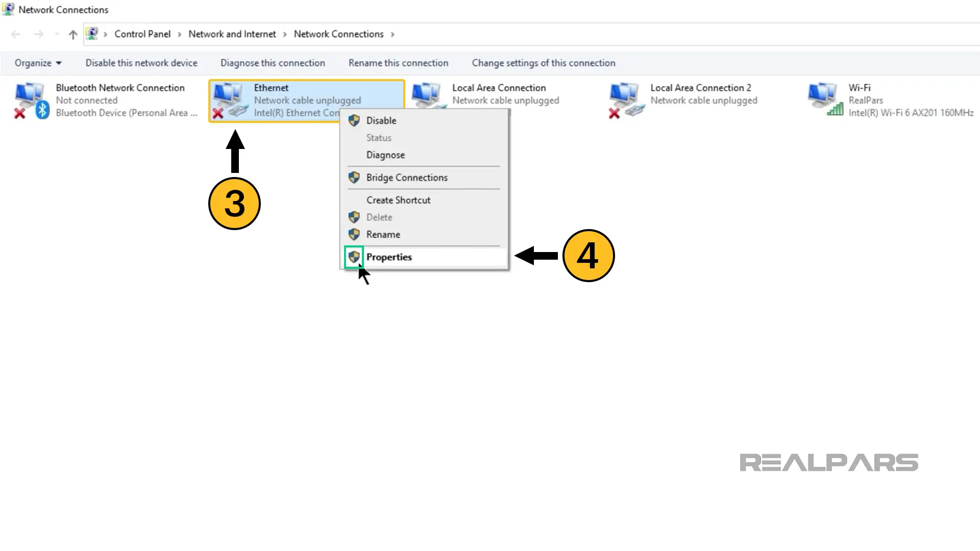
Task: Click the Local Area Connection 2 icon
Action: [625, 99]
